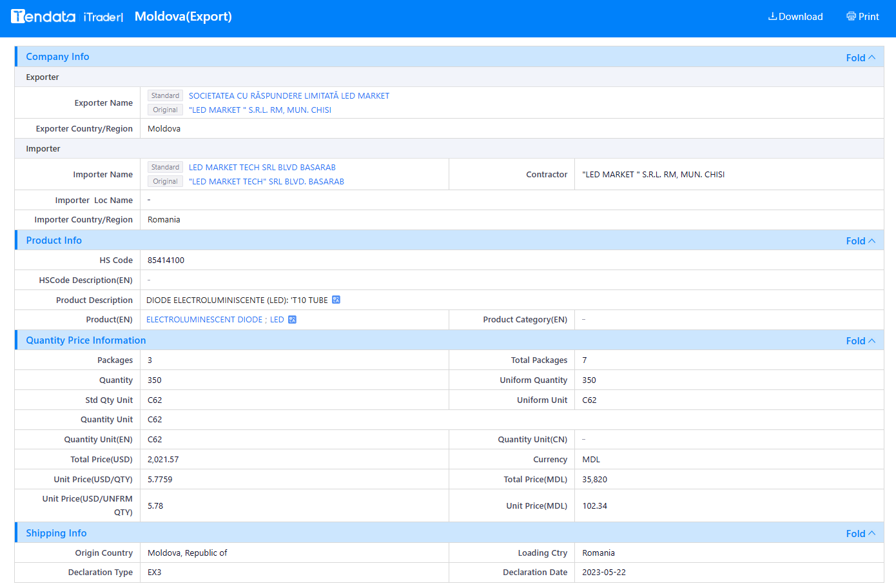This screenshot has width=896, height=588.
Task: Fold the Product Info section
Action: (x=861, y=240)
